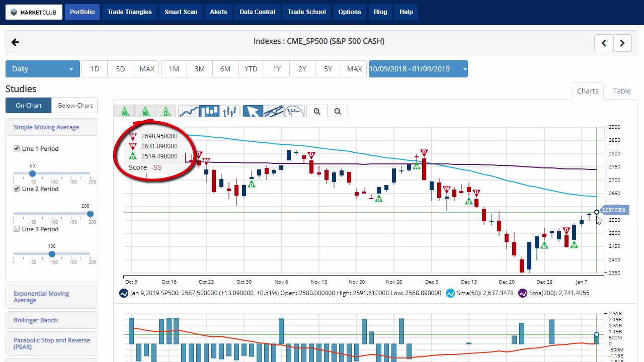
Task: Switch to OHLC bar chart style
Action: (x=230, y=111)
